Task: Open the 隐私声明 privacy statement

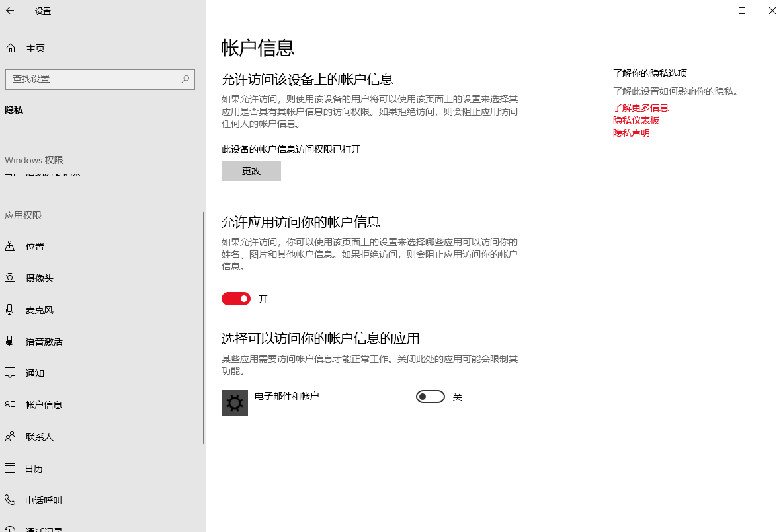Action: click(631, 132)
